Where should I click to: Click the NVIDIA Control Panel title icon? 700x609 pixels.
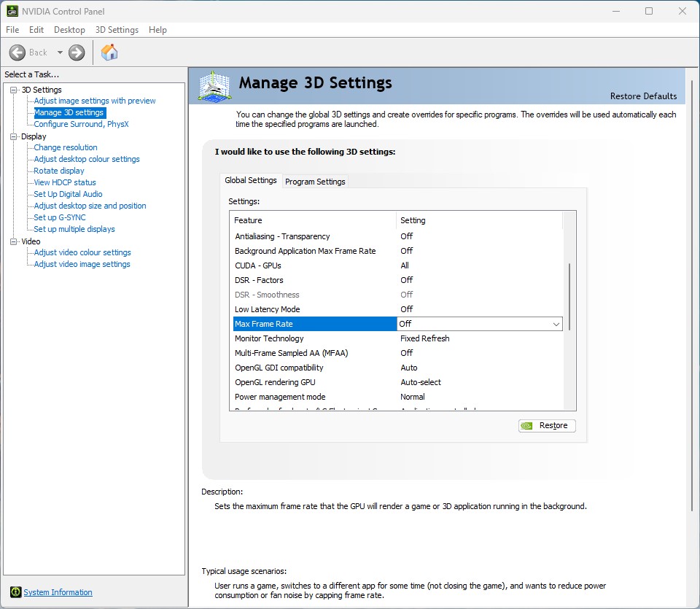[12, 11]
